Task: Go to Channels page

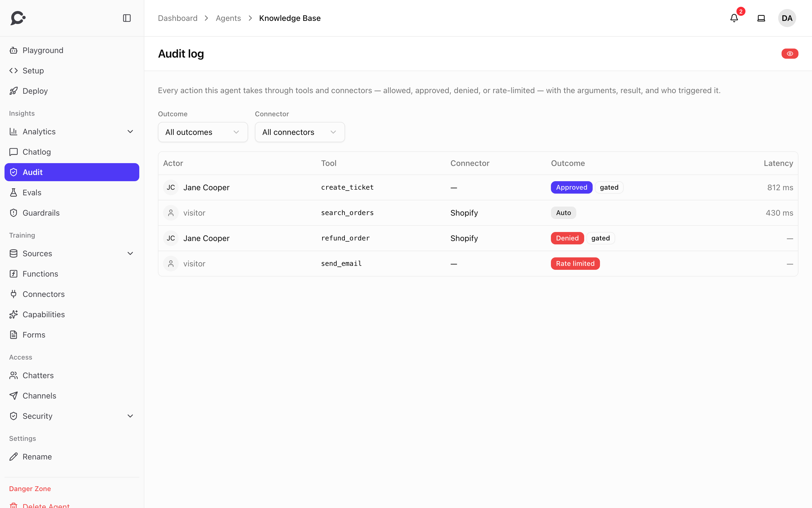Action: pos(72,396)
